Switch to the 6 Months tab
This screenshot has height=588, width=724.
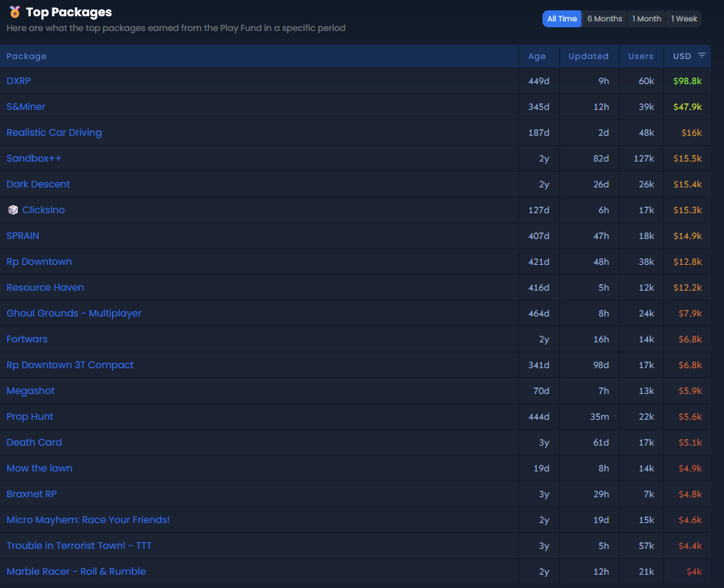click(x=604, y=19)
